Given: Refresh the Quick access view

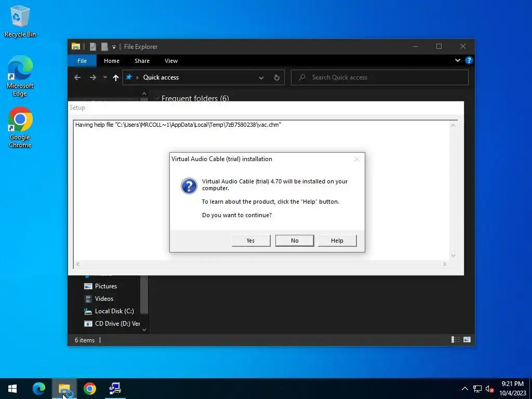Looking at the screenshot, I should [276, 78].
